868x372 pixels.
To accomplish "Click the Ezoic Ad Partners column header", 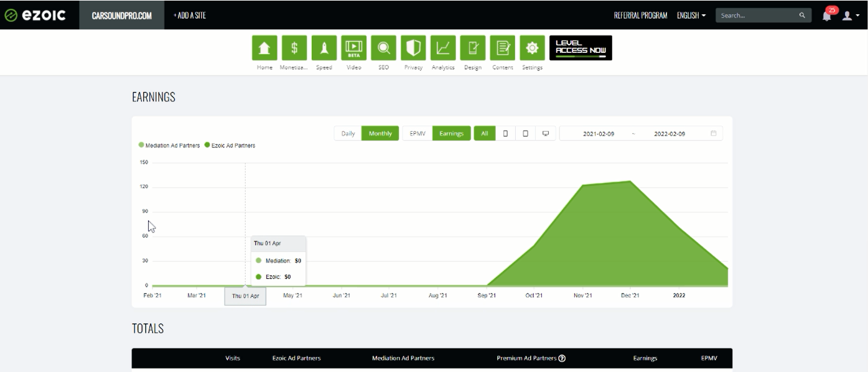I will tap(297, 358).
